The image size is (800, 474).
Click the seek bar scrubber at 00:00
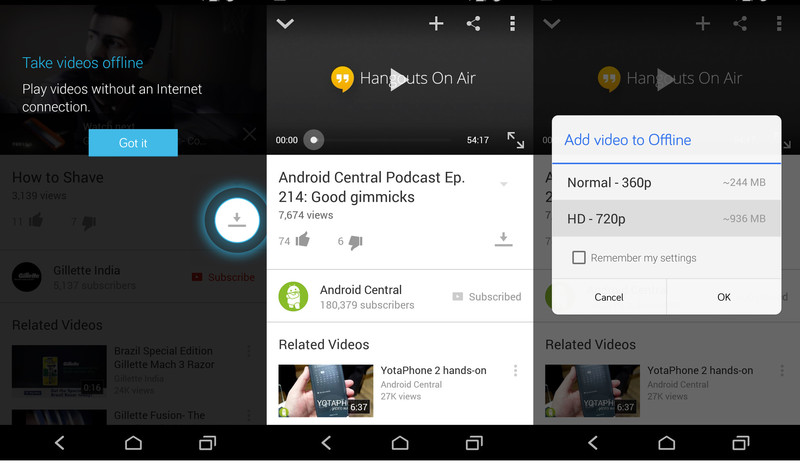click(x=314, y=140)
